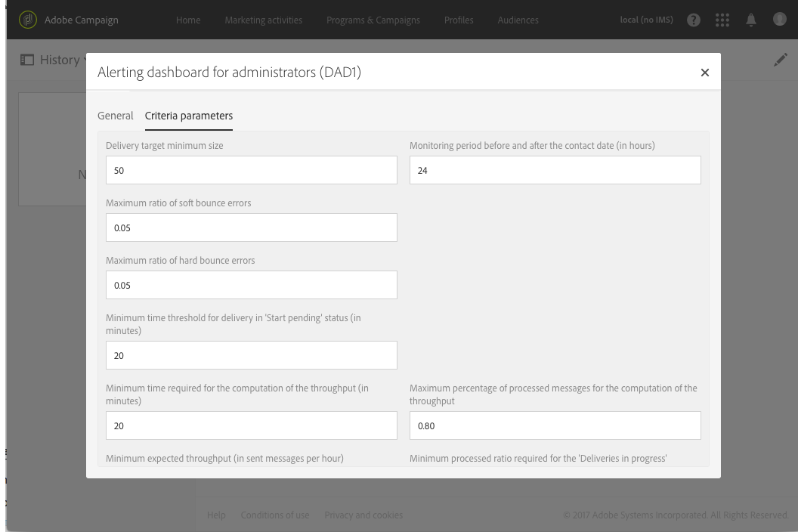Open the apps grid switcher icon
The height and width of the screenshot is (532, 798).
click(722, 20)
